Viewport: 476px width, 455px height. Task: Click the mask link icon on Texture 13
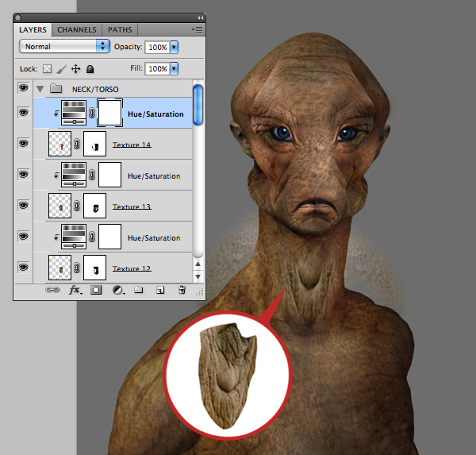[x=77, y=206]
